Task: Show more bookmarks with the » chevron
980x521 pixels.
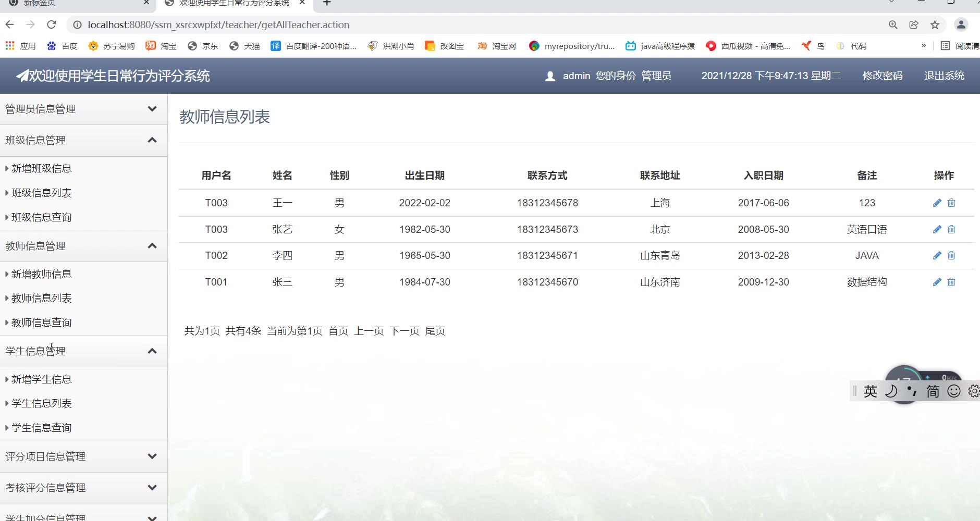Action: (x=924, y=45)
